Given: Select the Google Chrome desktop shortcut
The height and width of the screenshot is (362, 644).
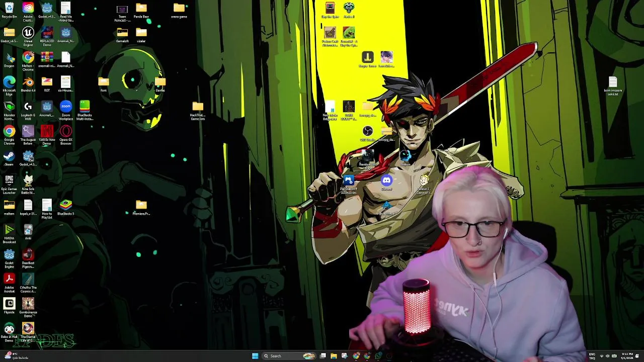Looking at the screenshot, I should (9, 135).
